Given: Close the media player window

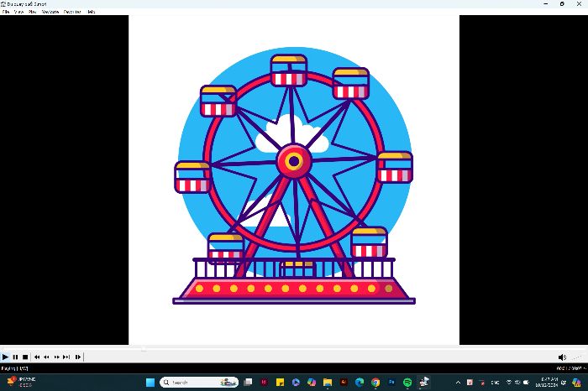Looking at the screenshot, I should (x=579, y=3).
